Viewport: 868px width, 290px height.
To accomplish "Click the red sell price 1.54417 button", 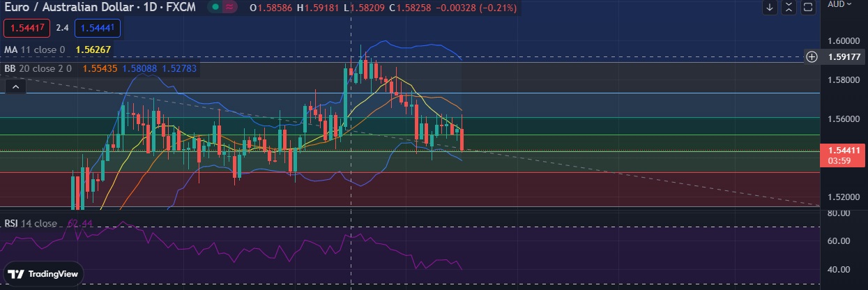I will point(25,29).
